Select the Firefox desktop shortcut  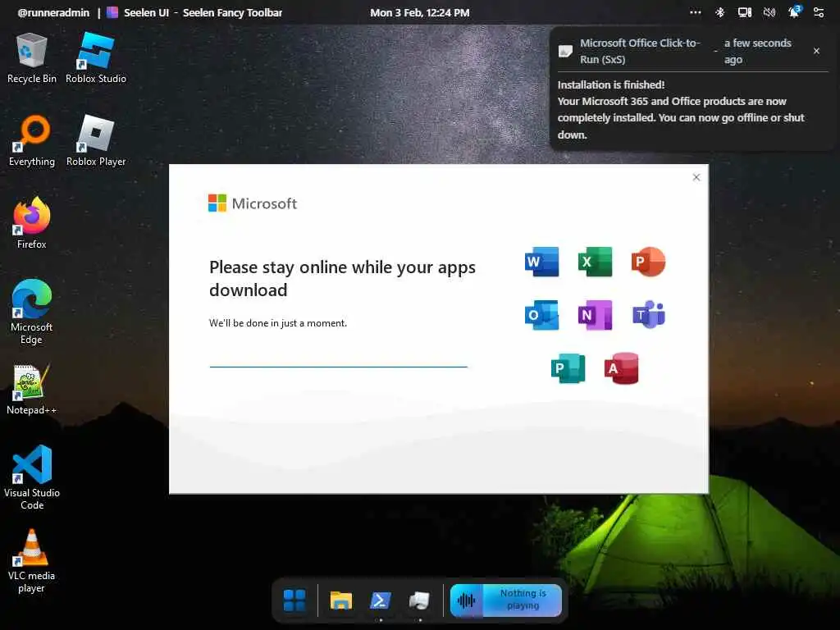(32, 223)
